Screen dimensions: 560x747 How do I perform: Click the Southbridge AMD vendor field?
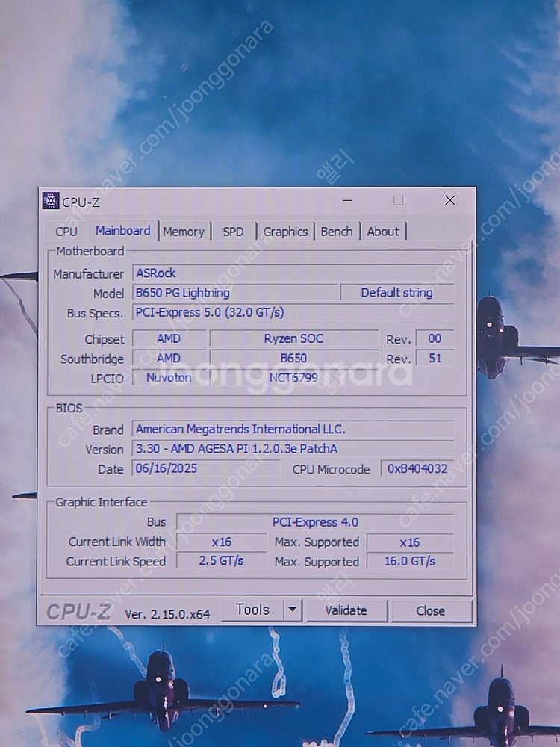click(169, 359)
